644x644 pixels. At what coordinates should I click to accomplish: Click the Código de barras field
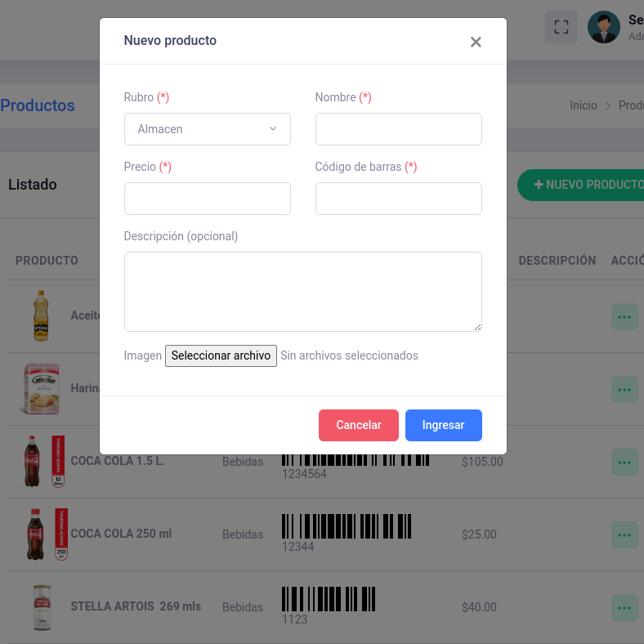[398, 199]
